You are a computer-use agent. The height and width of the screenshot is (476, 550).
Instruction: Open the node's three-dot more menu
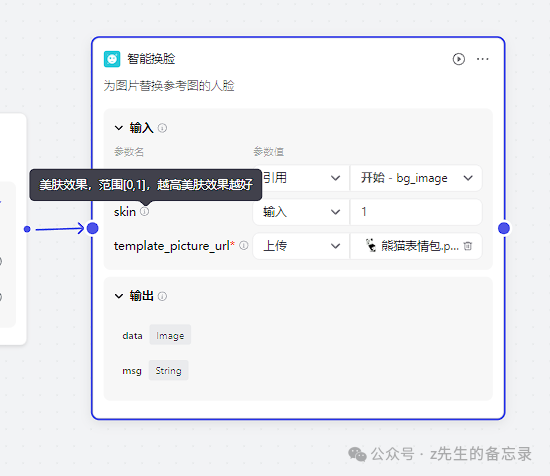click(x=483, y=59)
